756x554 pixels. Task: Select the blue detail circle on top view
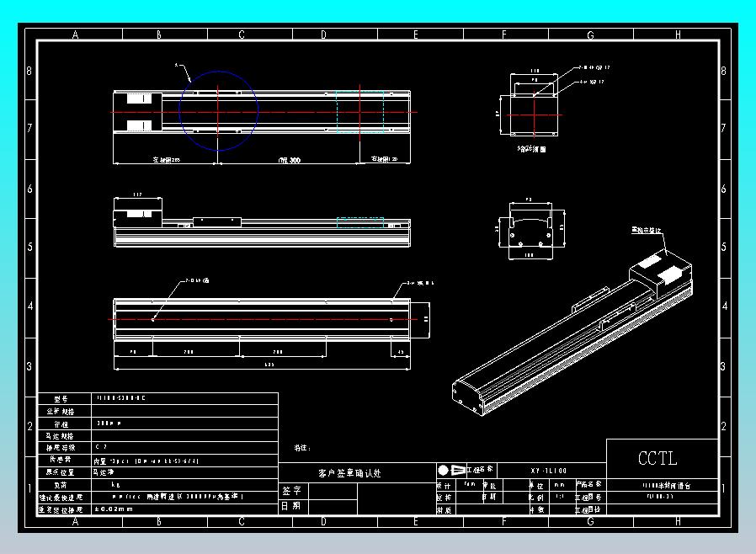pyautogui.click(x=218, y=111)
